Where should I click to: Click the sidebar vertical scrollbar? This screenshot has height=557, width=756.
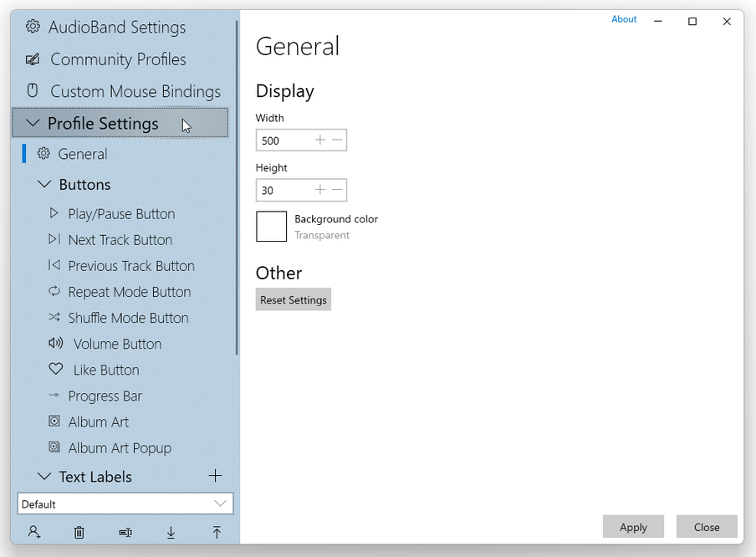click(237, 188)
